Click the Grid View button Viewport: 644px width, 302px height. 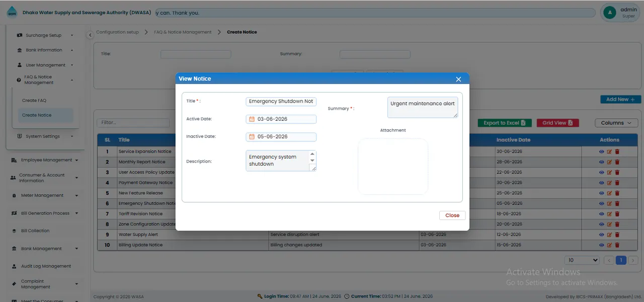557,123
